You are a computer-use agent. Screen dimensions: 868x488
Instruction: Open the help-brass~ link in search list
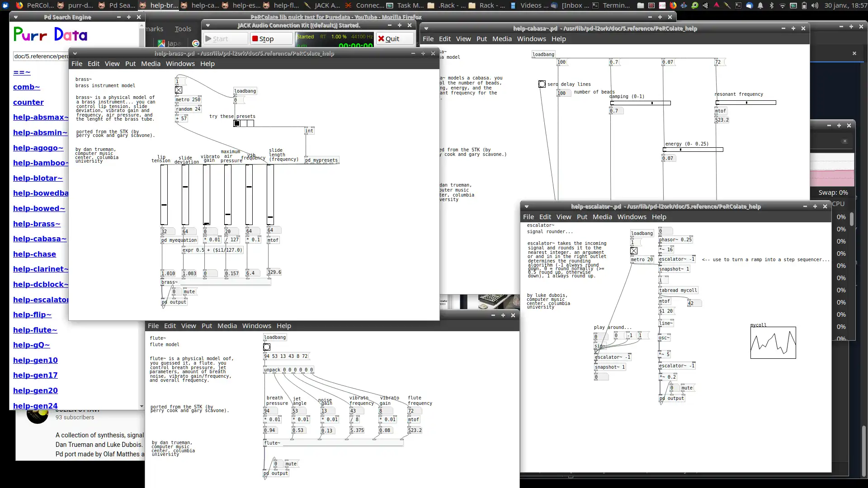tap(37, 224)
